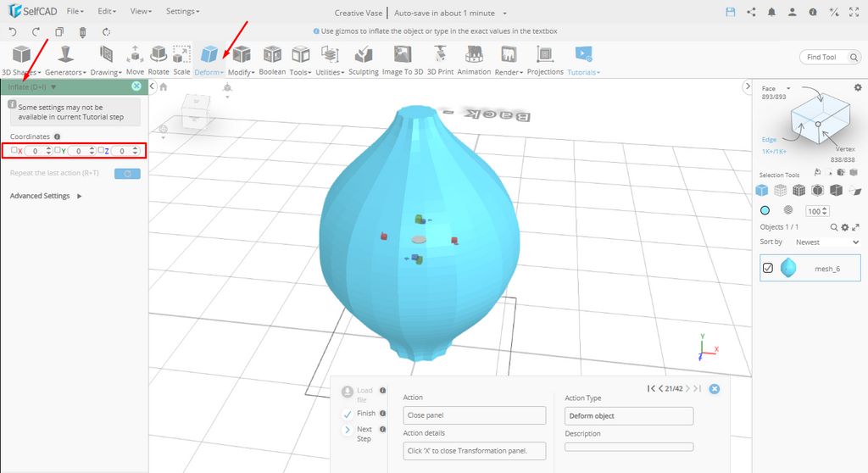Open the Image To 3D tool

[x=403, y=60]
